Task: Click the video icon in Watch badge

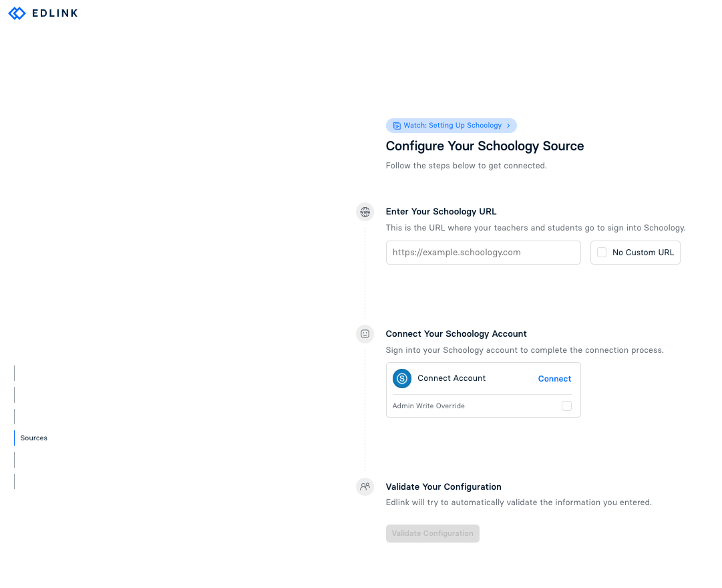Action: point(397,126)
